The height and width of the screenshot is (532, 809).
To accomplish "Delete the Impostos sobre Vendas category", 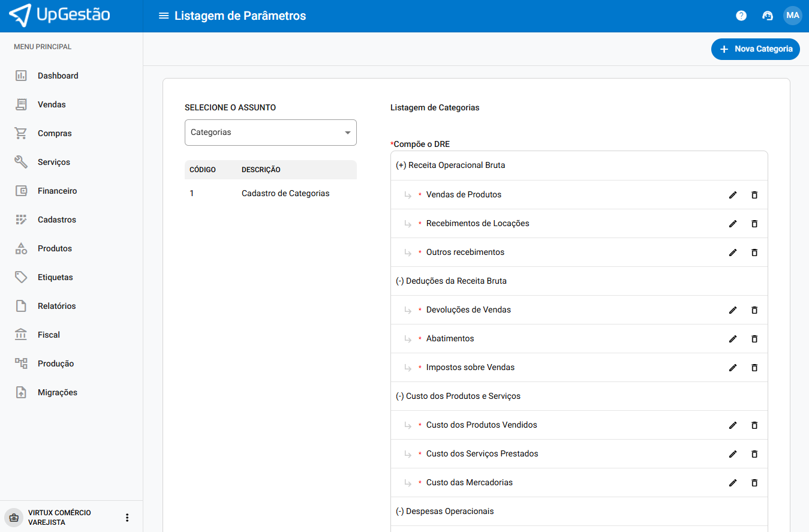I will (754, 368).
